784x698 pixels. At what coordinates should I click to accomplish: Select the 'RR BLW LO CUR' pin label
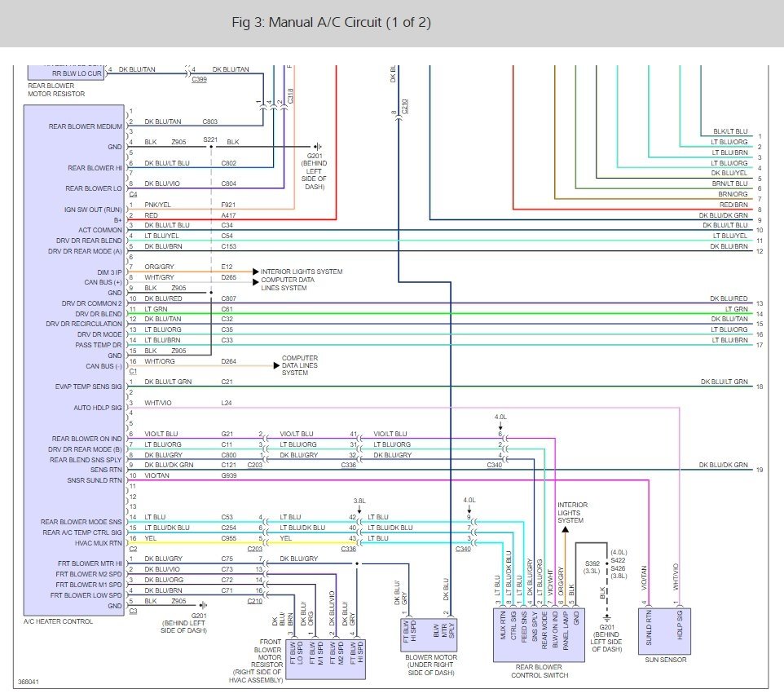(x=77, y=73)
